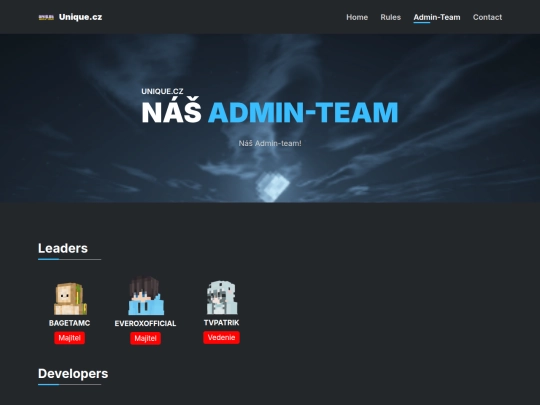The width and height of the screenshot is (540, 405).
Task: Select the TVPATRIK name label
Action: pyautogui.click(x=221, y=323)
